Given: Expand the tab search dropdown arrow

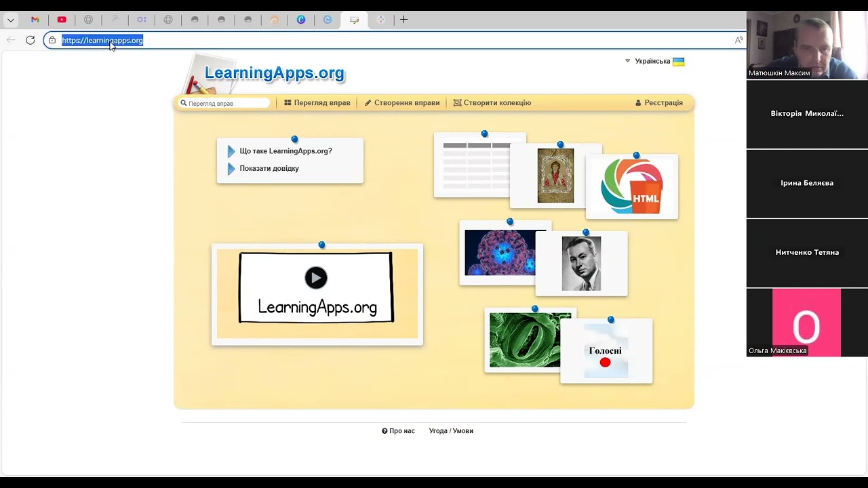Looking at the screenshot, I should 11,20.
